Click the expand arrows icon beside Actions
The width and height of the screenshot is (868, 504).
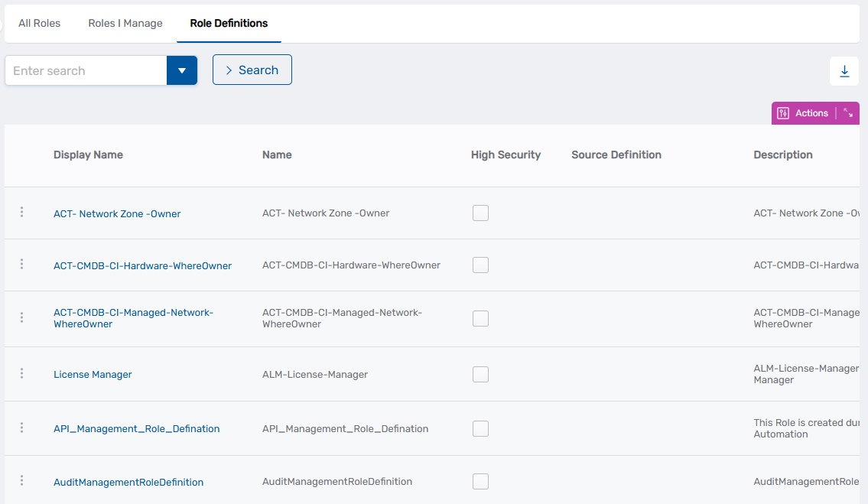[x=848, y=112]
